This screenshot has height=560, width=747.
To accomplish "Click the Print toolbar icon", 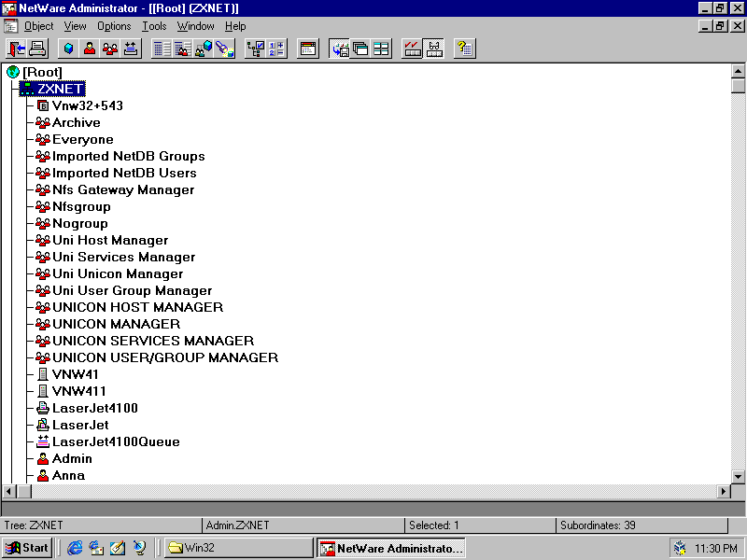I will pos(37,49).
